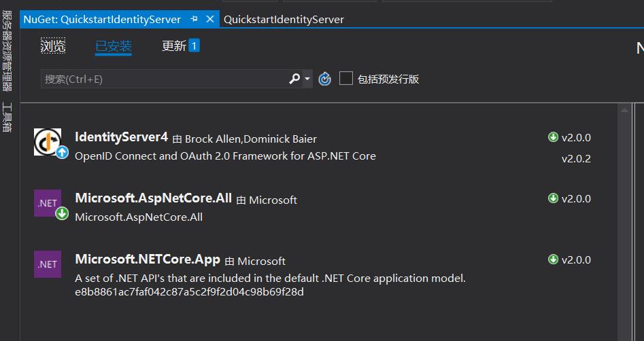Click the available version v2.0.2
The width and height of the screenshot is (644, 341).
click(576, 159)
